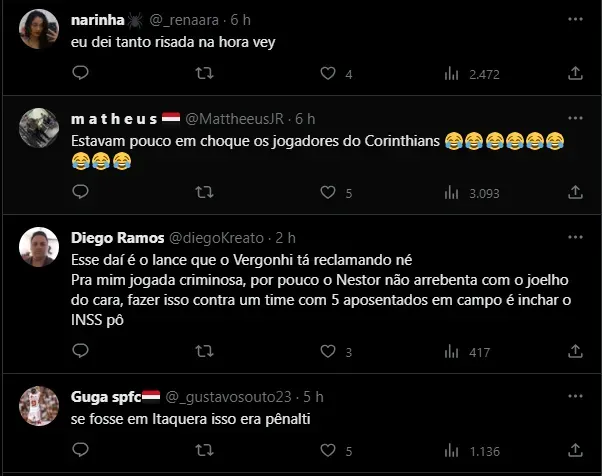Share Diego Ramos's tweet
602x476 pixels.
click(x=575, y=351)
